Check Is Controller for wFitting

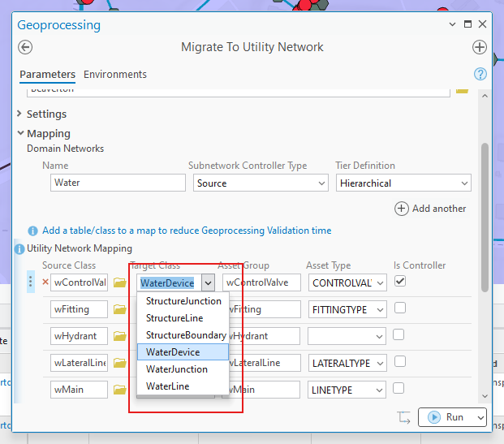pos(400,308)
